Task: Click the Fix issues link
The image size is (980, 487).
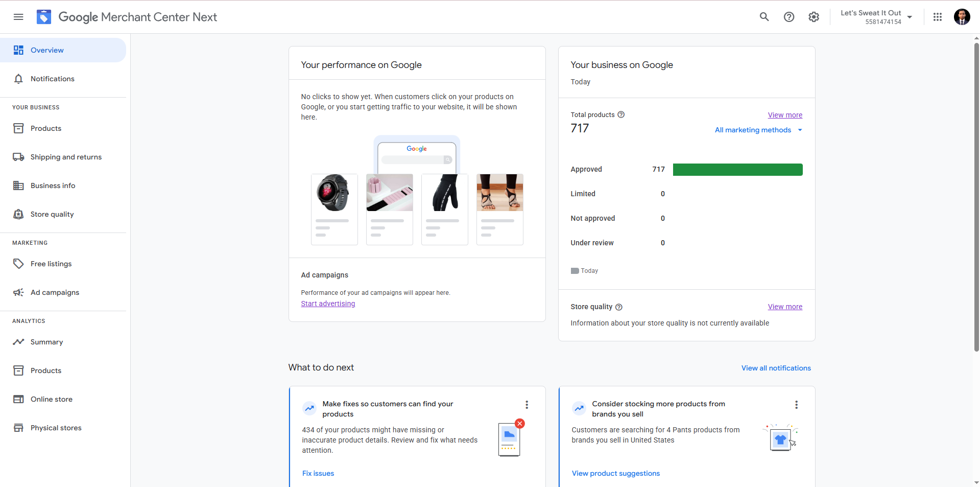Action: coord(318,473)
